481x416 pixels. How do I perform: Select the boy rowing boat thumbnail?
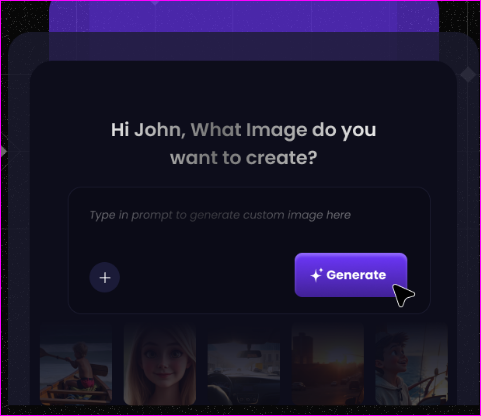[x=76, y=365]
